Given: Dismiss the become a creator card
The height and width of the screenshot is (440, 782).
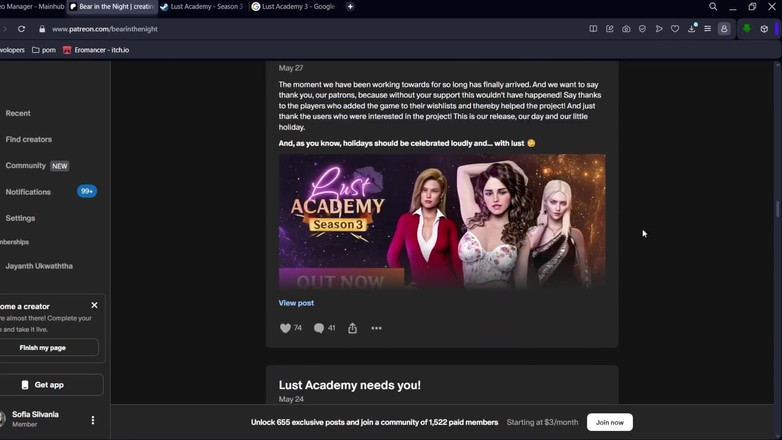Looking at the screenshot, I should (x=95, y=306).
